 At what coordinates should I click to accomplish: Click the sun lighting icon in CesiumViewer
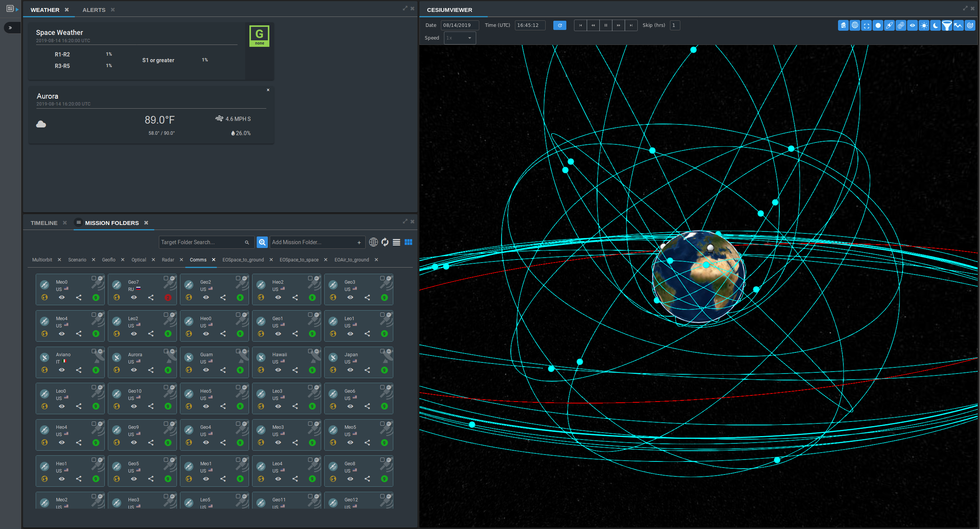point(924,26)
